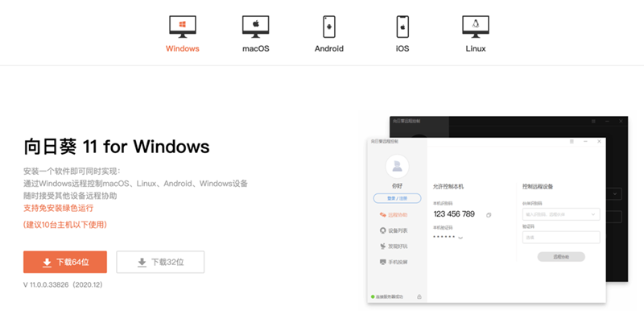Viewport: 644px width, 315px height.
Task: Open the hamburger menu in the light preview window
Action: (x=572, y=142)
